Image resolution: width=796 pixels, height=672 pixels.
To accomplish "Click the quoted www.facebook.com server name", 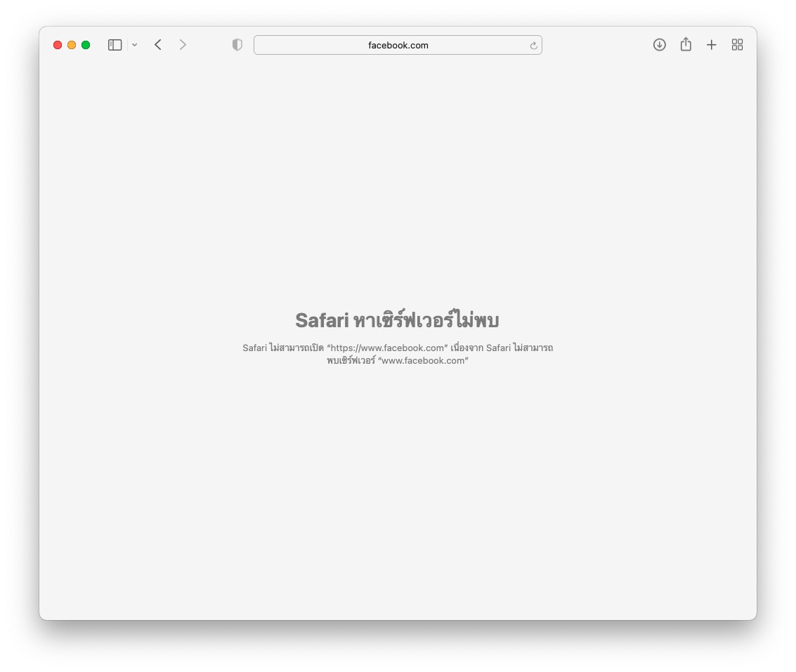I will click(x=423, y=360).
